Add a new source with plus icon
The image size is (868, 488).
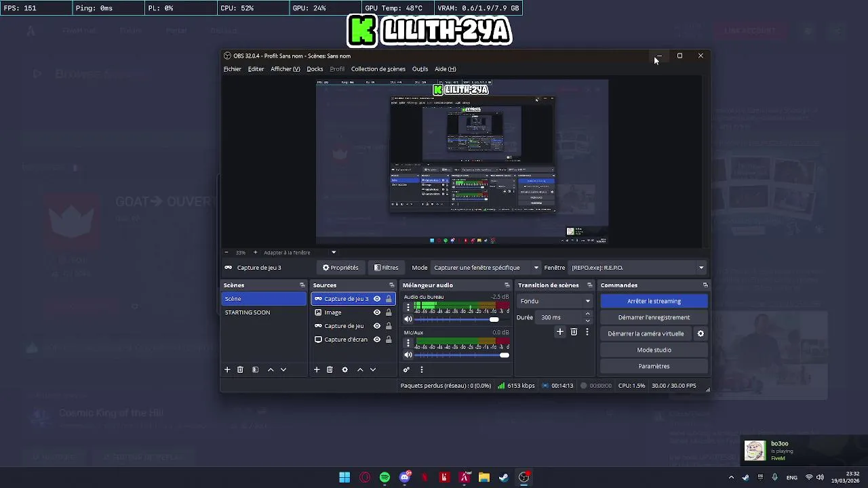317,369
